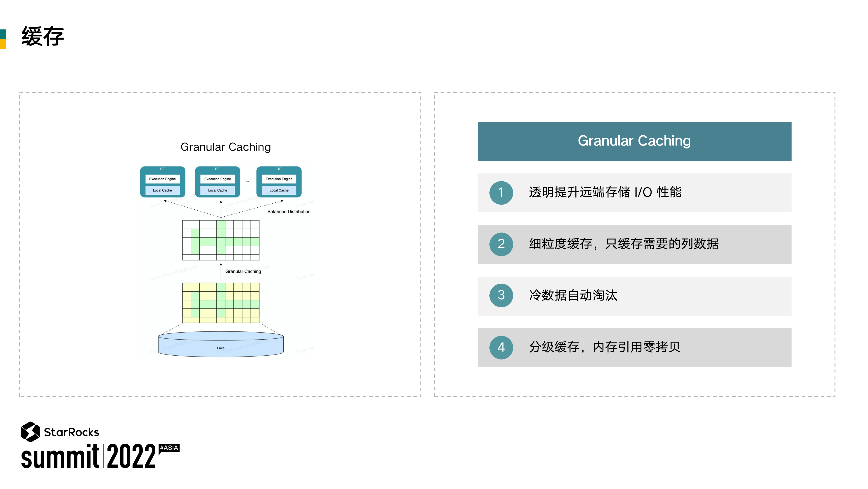
Task: Click the #ASIA tag badge
Action: 169,448
